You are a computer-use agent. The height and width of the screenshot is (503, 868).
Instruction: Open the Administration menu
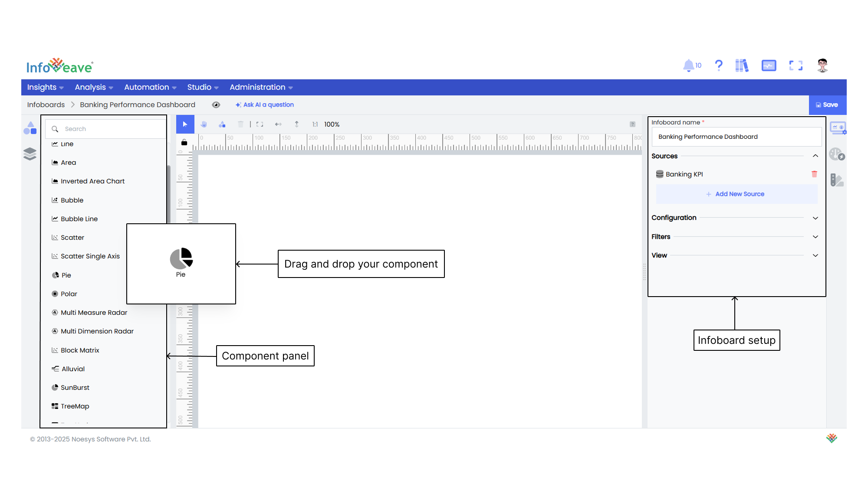(261, 87)
